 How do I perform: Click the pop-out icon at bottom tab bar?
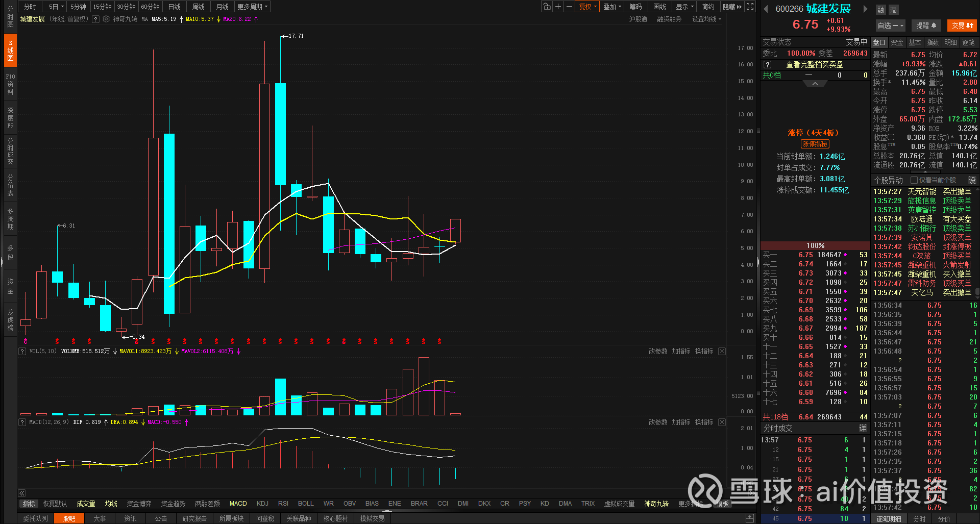coord(750,518)
